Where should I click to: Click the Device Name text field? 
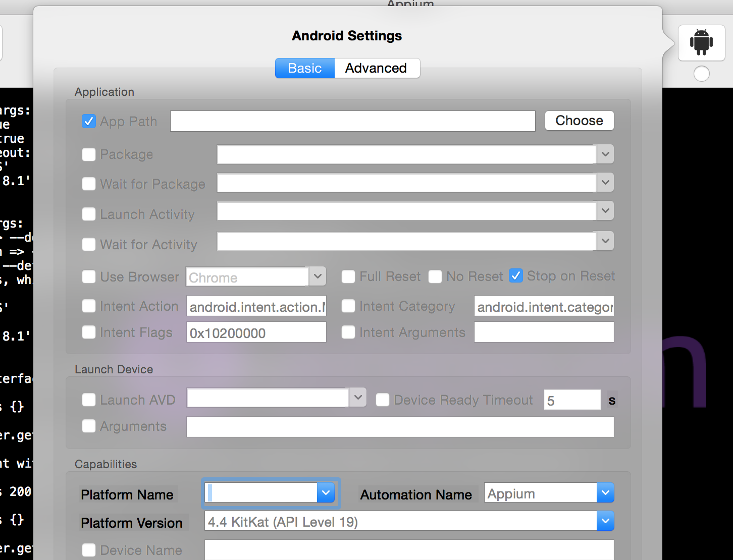(409, 550)
